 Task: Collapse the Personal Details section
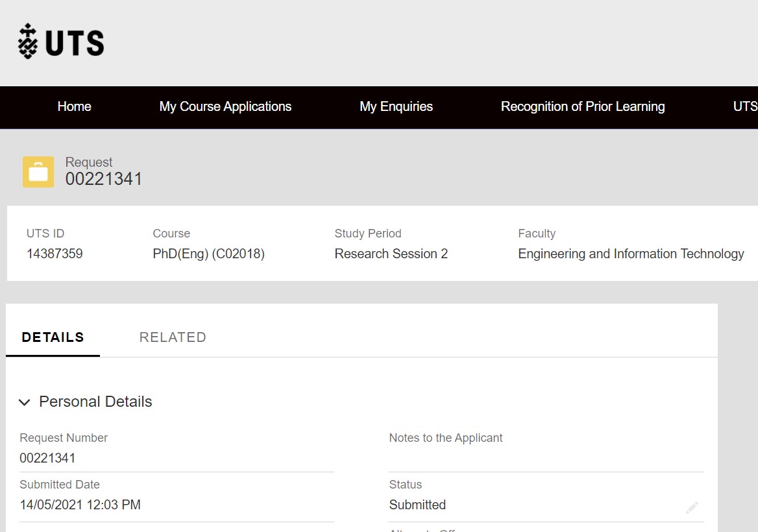coord(24,402)
